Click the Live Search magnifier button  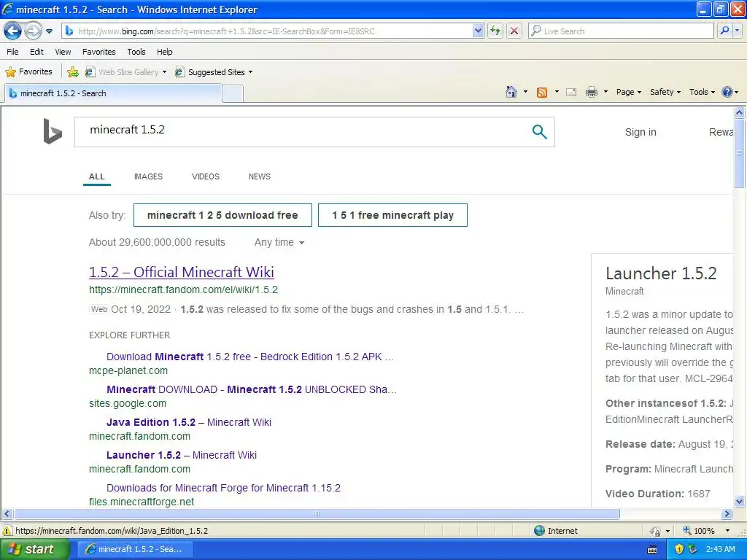click(x=724, y=31)
